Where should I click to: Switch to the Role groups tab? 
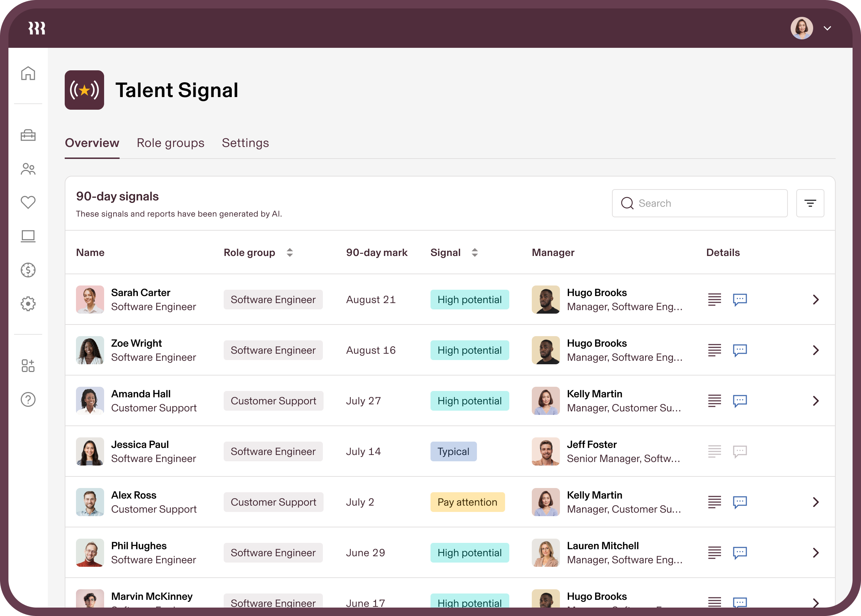(170, 143)
